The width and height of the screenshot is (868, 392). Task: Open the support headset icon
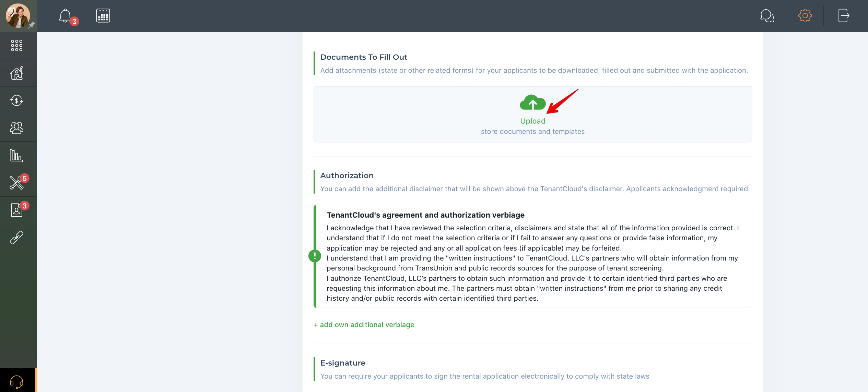point(16,381)
